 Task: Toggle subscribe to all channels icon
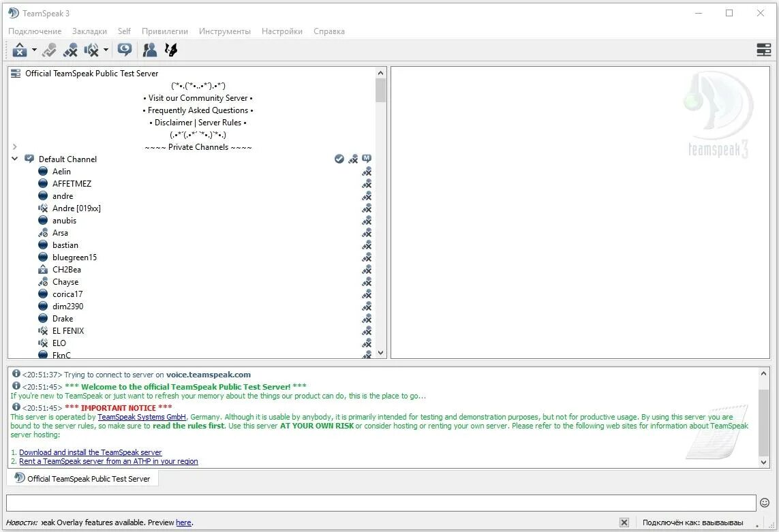coord(125,49)
